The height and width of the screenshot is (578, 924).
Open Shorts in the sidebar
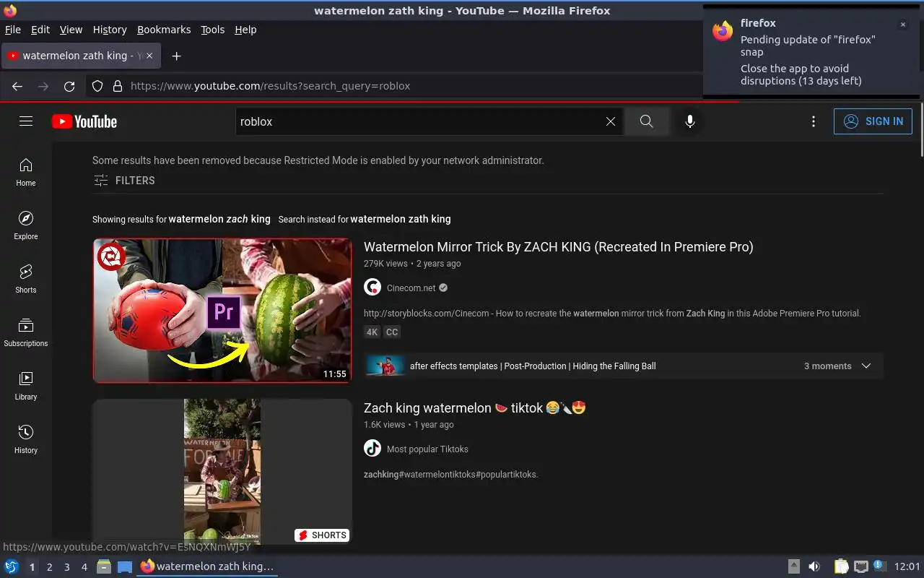tap(26, 280)
